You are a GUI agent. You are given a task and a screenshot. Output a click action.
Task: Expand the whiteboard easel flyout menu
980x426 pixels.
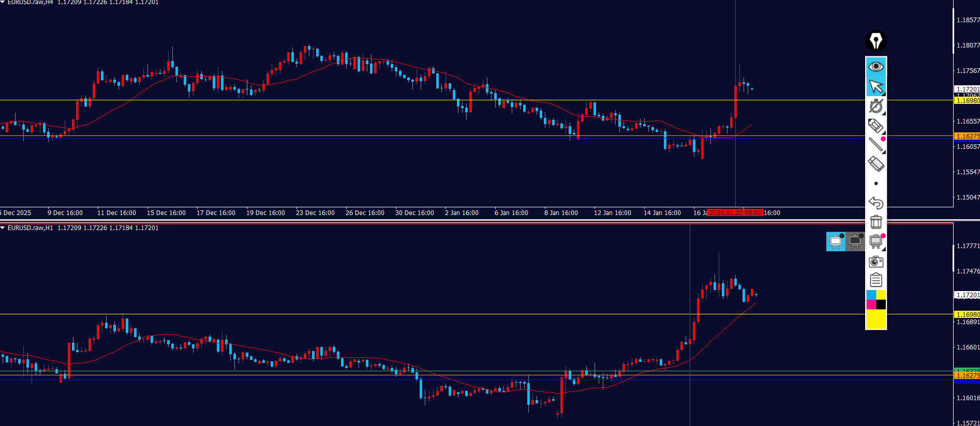pos(875,241)
